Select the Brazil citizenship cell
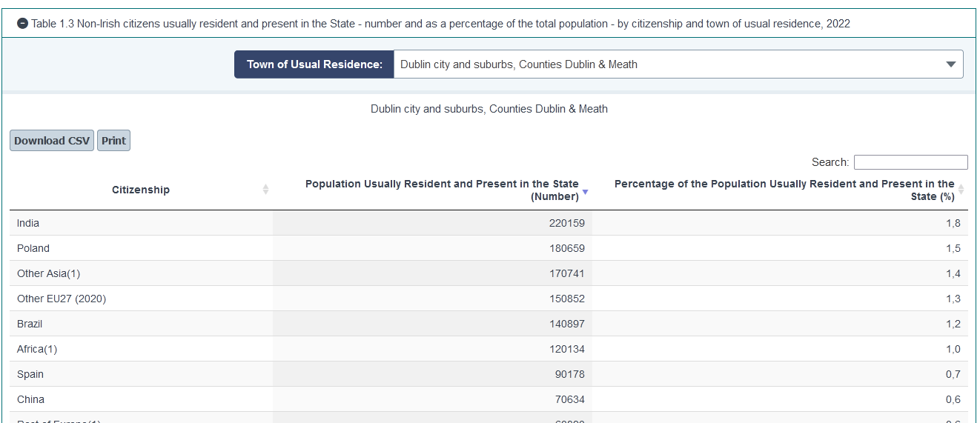The height and width of the screenshot is (423, 980). click(30, 324)
